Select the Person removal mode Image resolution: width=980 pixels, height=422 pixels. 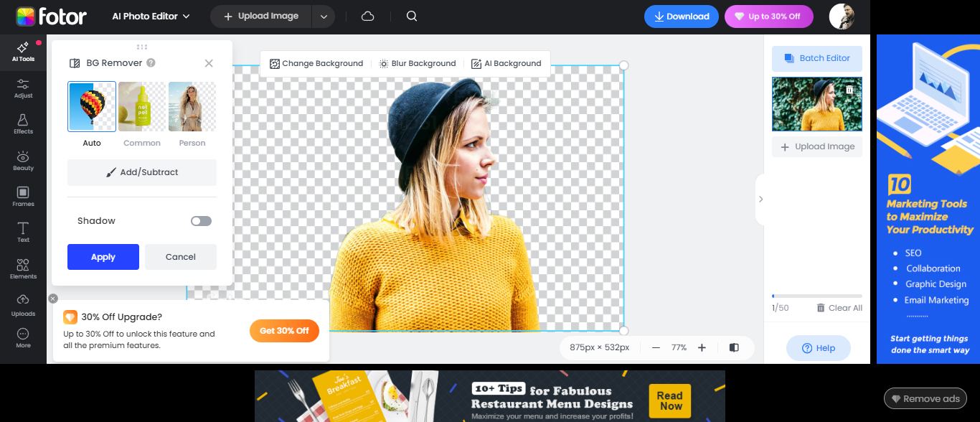coord(192,114)
